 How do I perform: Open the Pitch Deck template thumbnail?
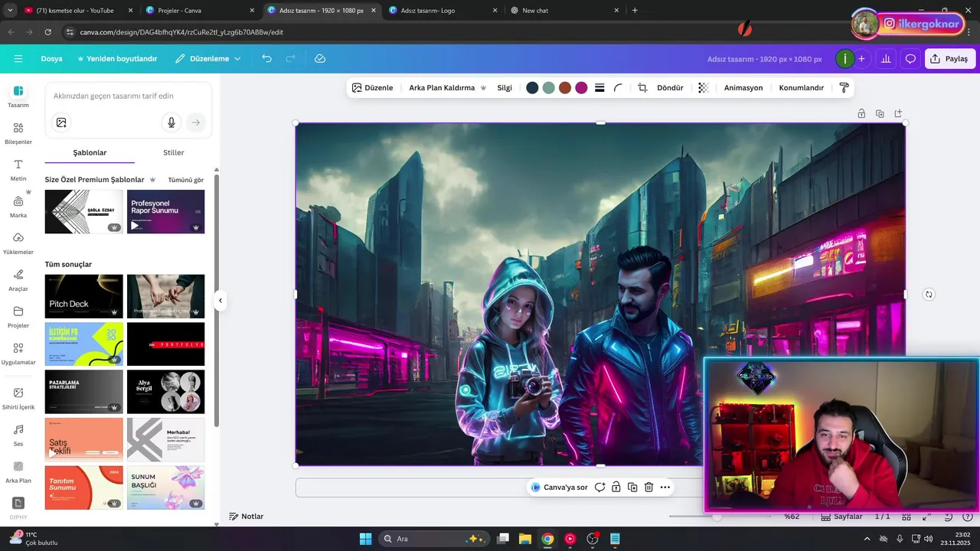84,296
